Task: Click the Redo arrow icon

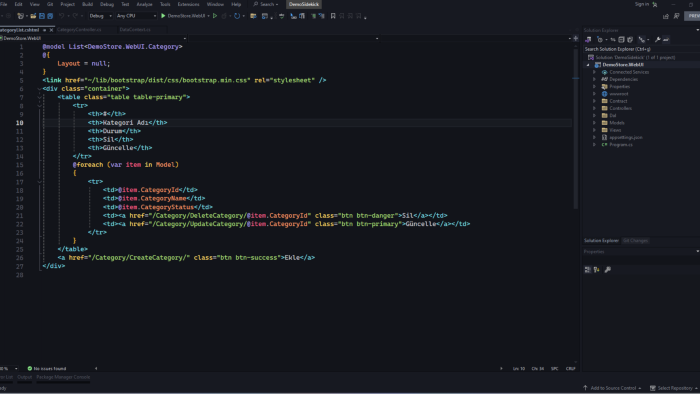Action: pyautogui.click(x=75, y=16)
